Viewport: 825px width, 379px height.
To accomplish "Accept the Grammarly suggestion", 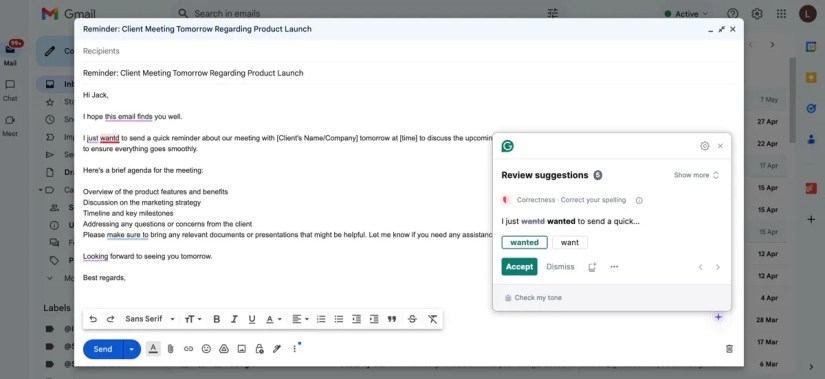I will pyautogui.click(x=519, y=267).
